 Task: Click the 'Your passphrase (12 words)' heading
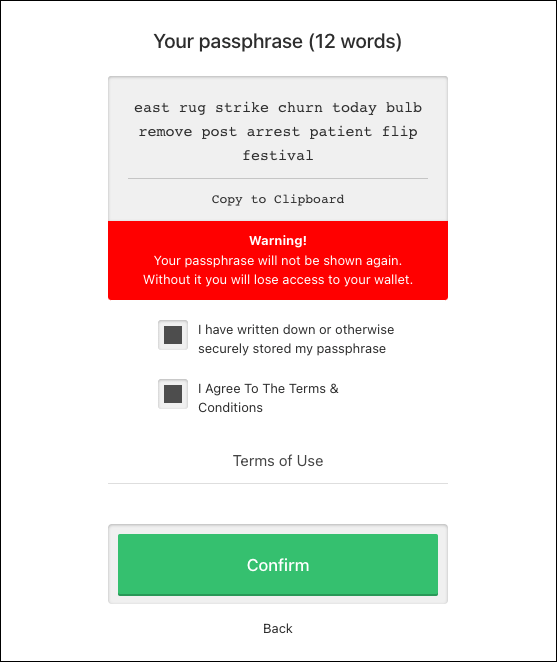tap(278, 41)
